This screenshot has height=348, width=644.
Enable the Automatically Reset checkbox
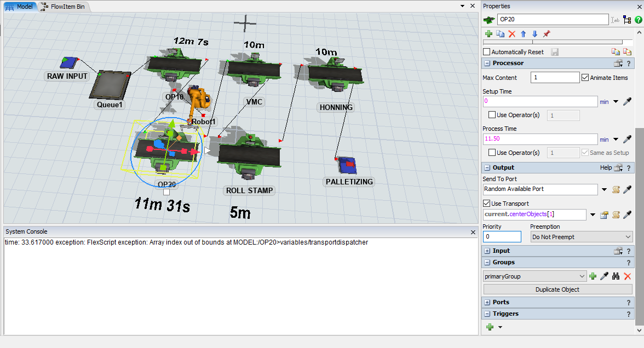[486, 52]
